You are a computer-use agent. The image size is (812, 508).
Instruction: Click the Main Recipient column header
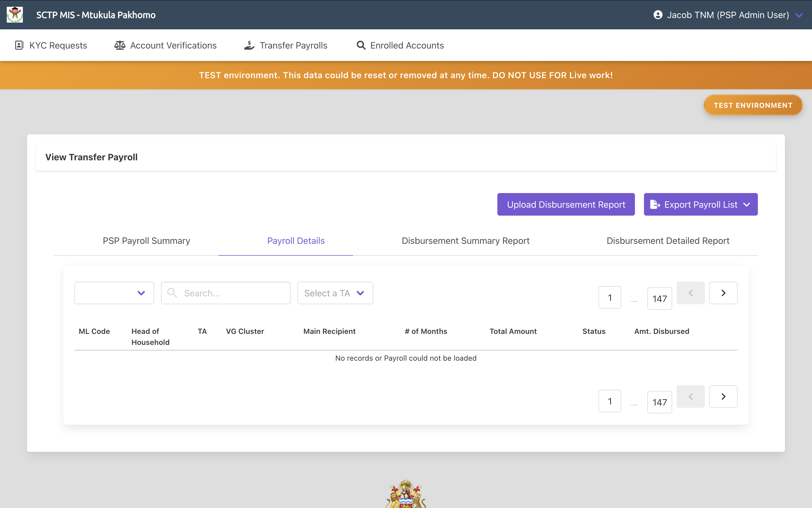(x=329, y=331)
